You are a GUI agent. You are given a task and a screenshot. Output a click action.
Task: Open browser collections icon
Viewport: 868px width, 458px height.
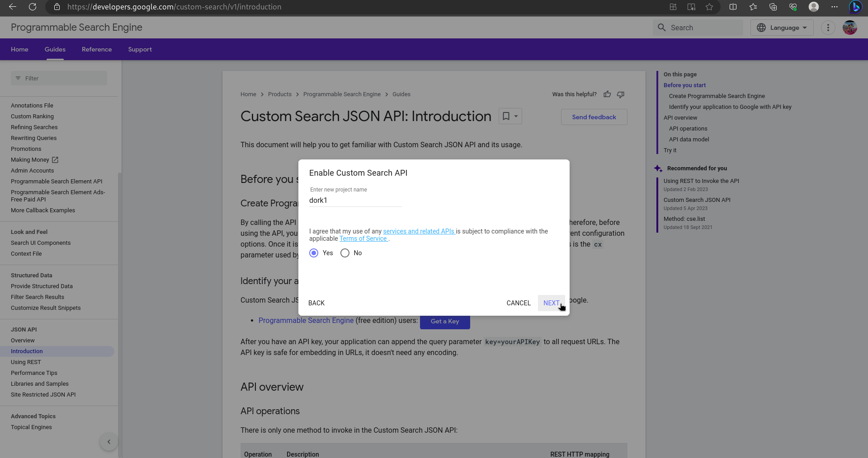click(x=773, y=7)
